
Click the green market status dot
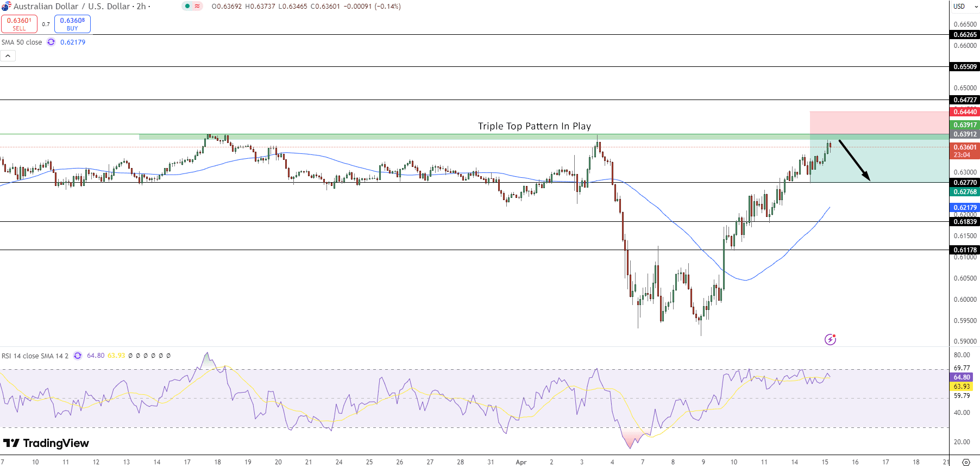click(187, 7)
